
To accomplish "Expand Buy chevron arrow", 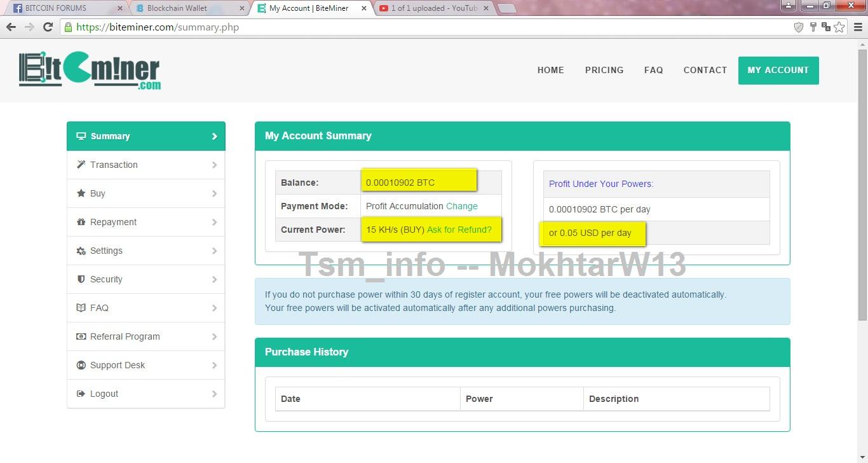I will [x=214, y=193].
